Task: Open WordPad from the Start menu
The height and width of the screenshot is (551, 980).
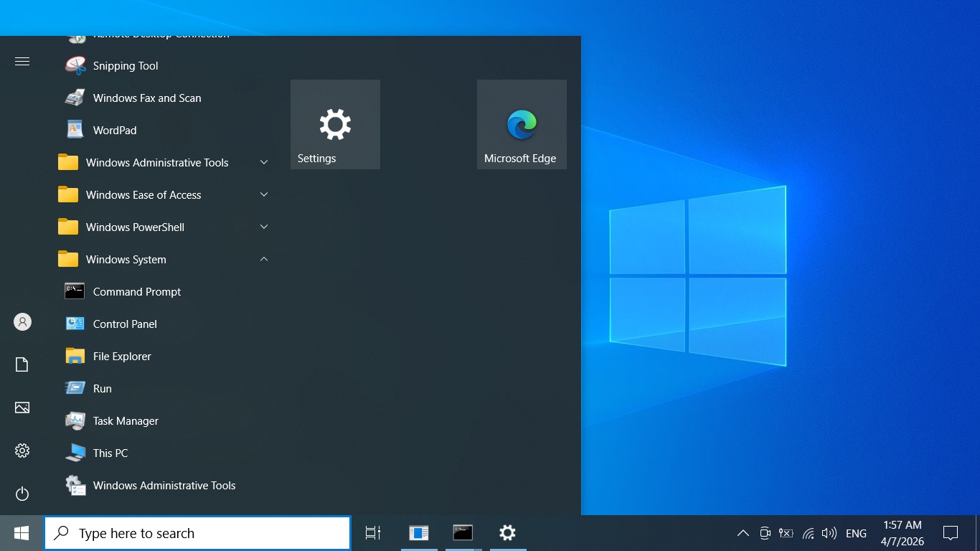Action: pyautogui.click(x=114, y=131)
